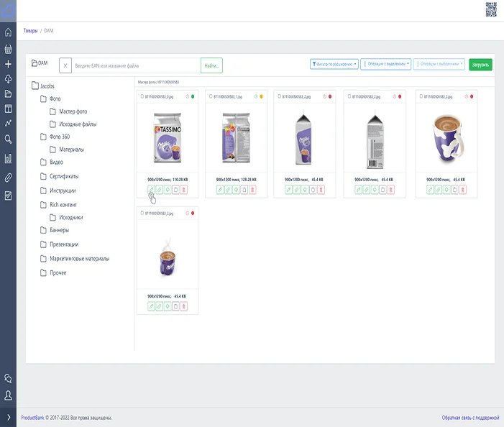The width and height of the screenshot is (504, 427).
Task: Open the table layout icon in sidebar
Action: (x=8, y=109)
